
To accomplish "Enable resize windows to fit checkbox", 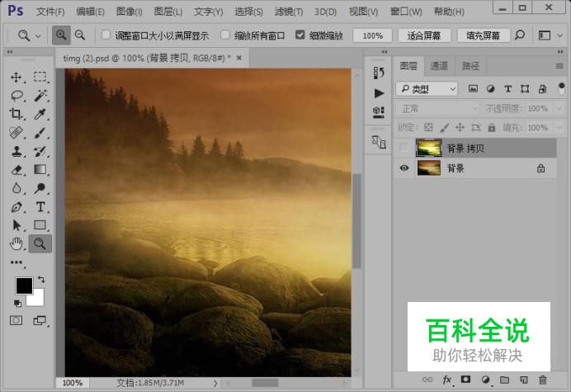I will [x=106, y=35].
